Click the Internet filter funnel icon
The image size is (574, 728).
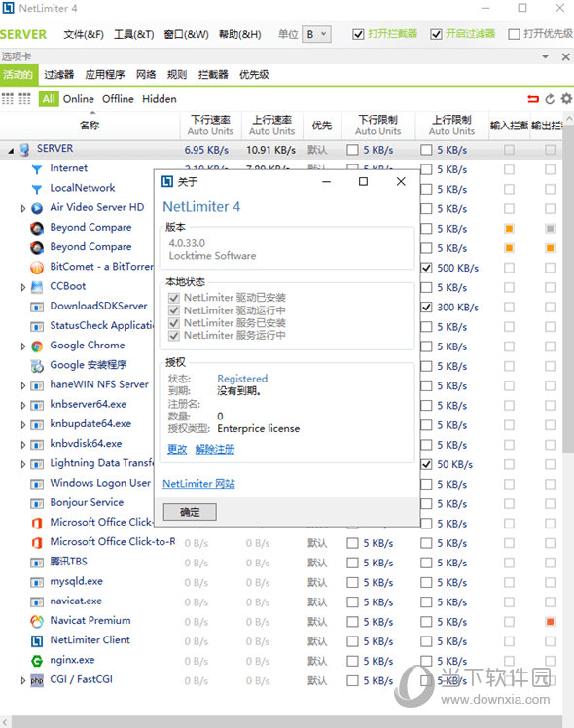pyautogui.click(x=37, y=169)
